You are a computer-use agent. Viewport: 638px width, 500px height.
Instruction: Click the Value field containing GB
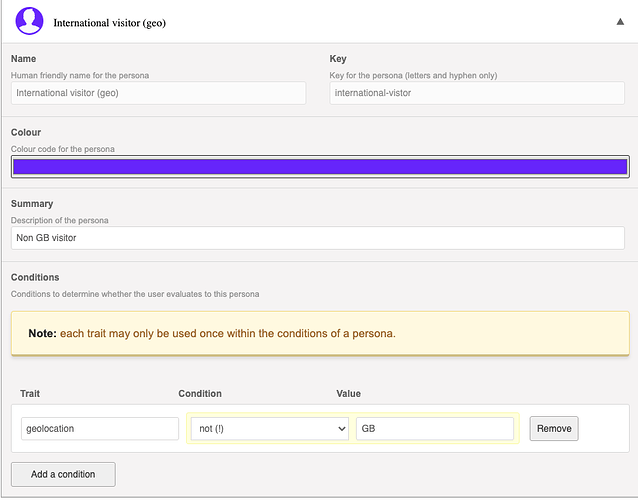[434, 428]
